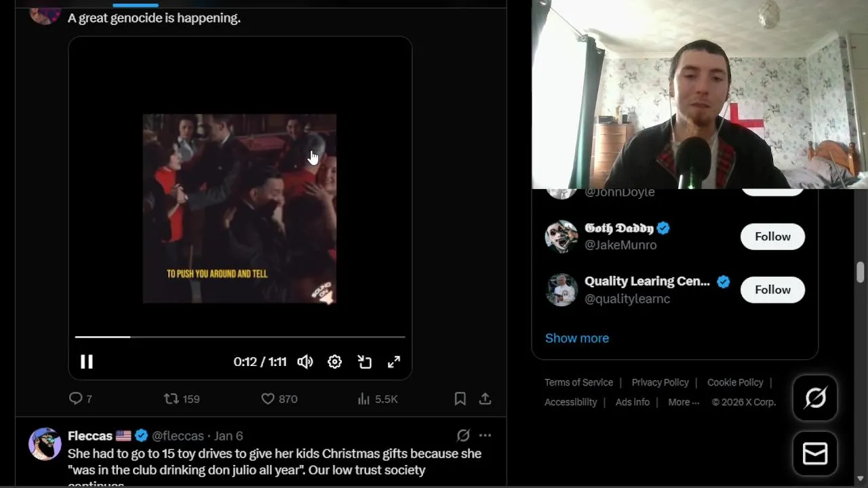
Task: View the post analytics showing 5.5K
Action: pos(378,399)
